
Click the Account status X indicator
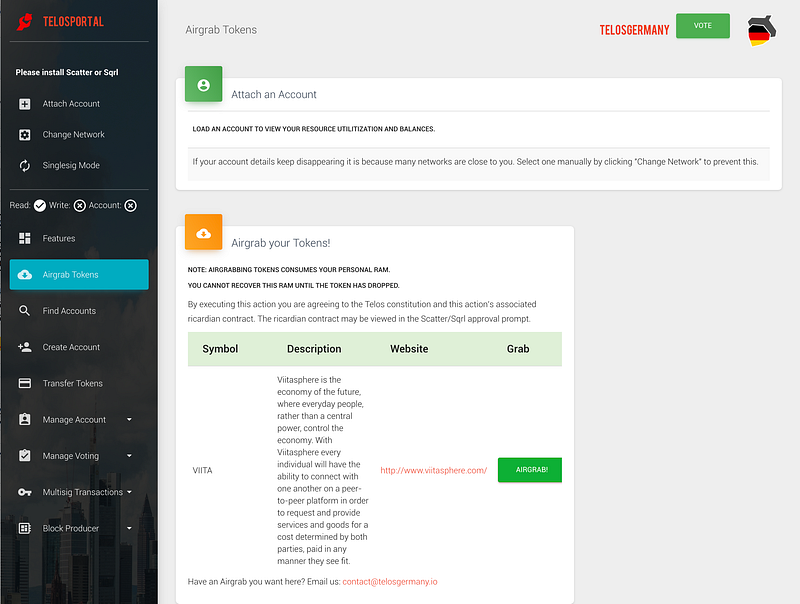click(131, 206)
